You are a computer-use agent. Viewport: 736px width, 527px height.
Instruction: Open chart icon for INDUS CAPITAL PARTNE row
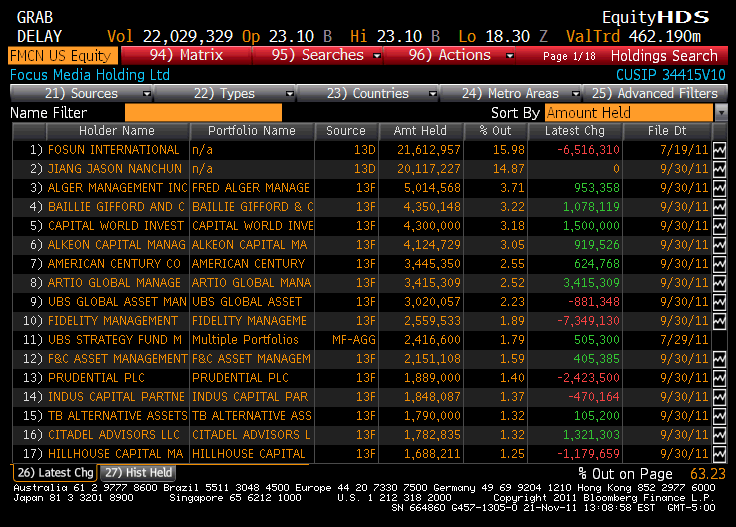719,397
